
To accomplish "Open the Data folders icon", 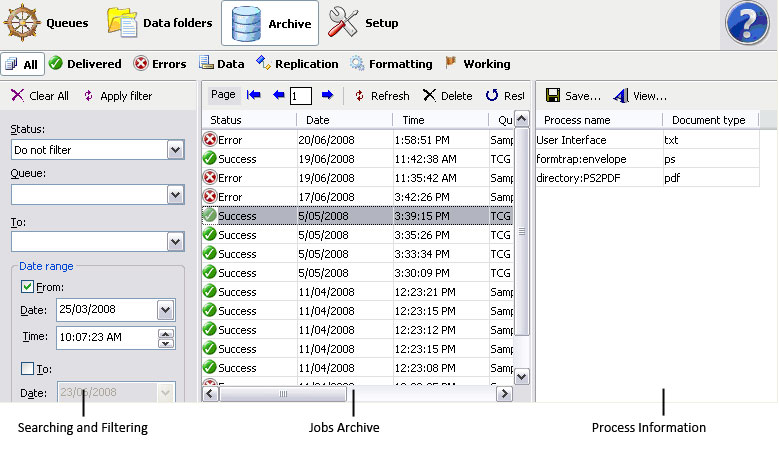I will click(x=122, y=23).
